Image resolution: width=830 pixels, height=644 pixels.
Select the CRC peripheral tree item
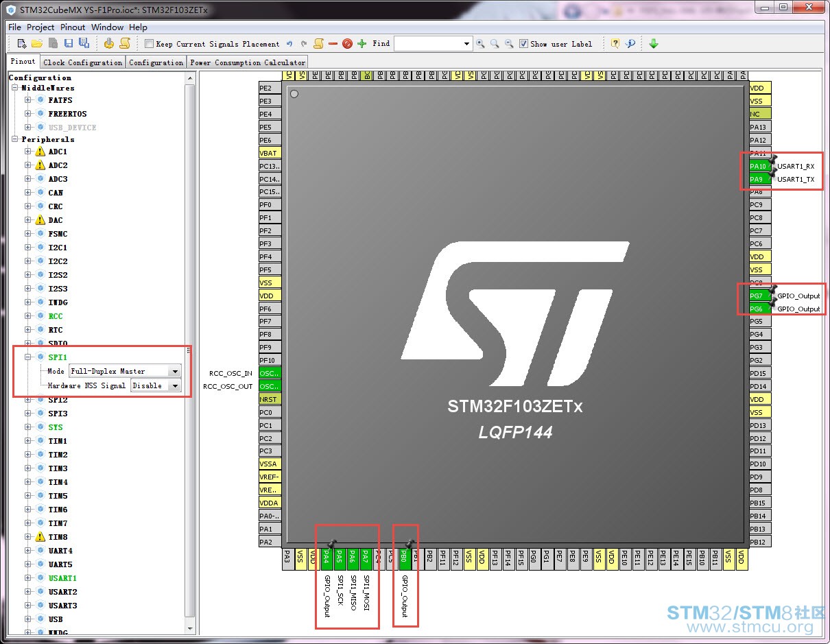point(56,206)
